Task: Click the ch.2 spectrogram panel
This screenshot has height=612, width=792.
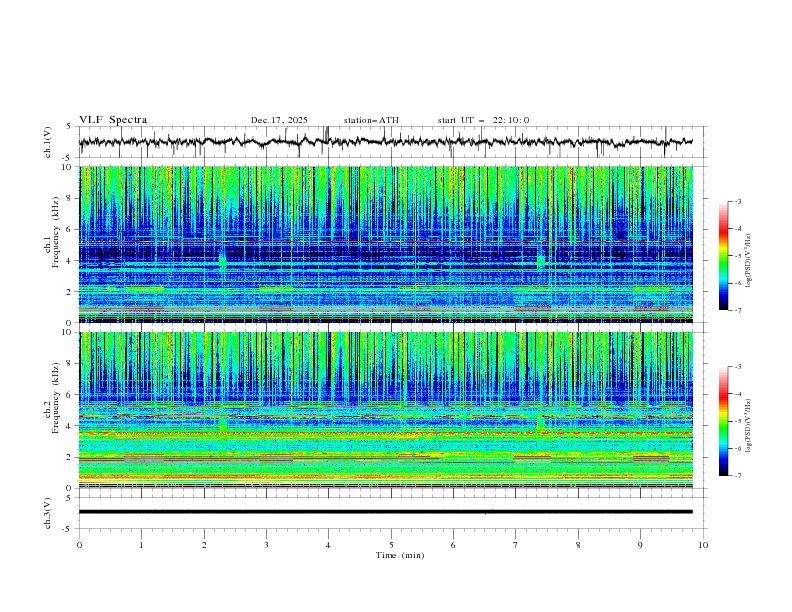Action: (386, 410)
